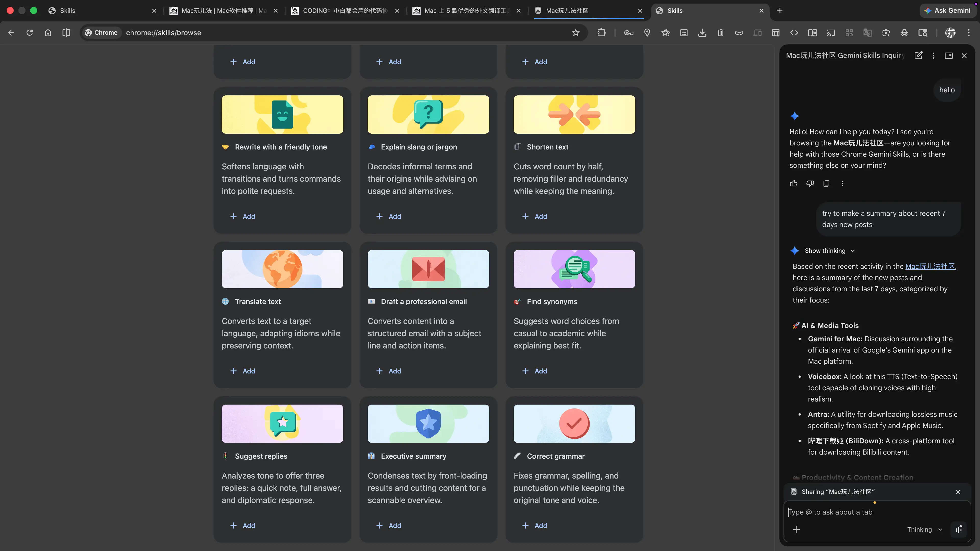This screenshot has width=980, height=551.
Task: Start a new Gemini chat
Action: click(x=918, y=56)
